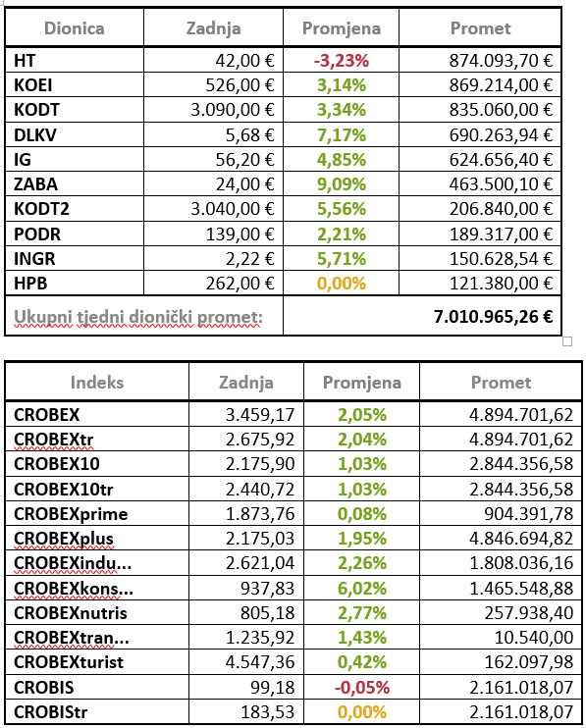This screenshot has height=728, width=586.
Task: Click the KODT2 price 3.040,00 €
Action: (233, 209)
